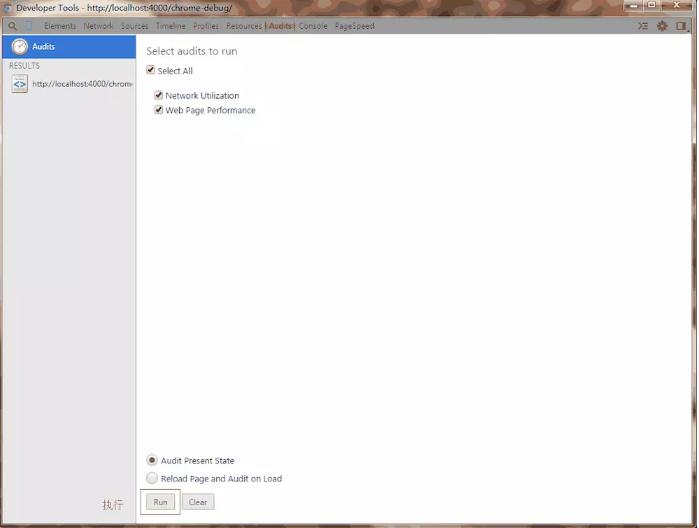
Task: Uncheck Web Page Performance audit
Action: pos(159,110)
